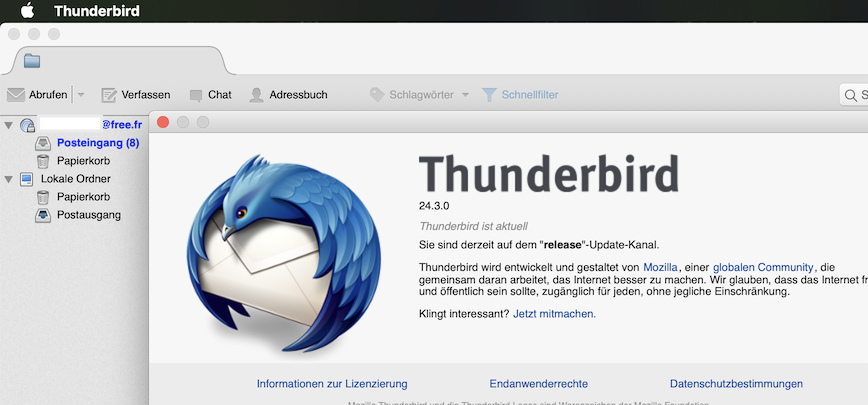
Task: Open the Adressbuch address book
Action: (x=288, y=95)
